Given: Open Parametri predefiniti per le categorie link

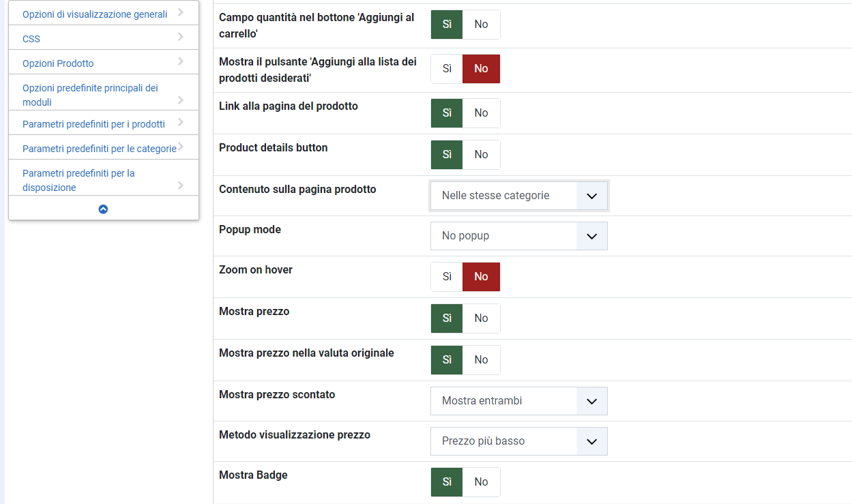Looking at the screenshot, I should (99, 149).
